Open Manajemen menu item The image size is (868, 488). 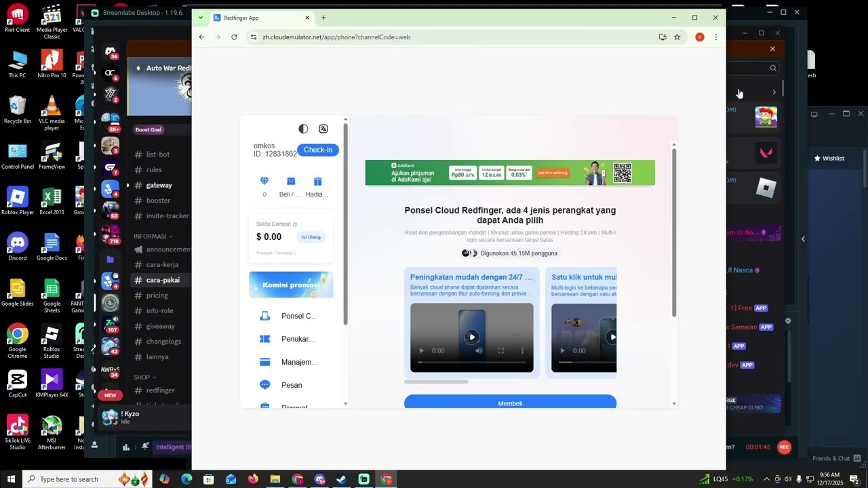click(291, 362)
